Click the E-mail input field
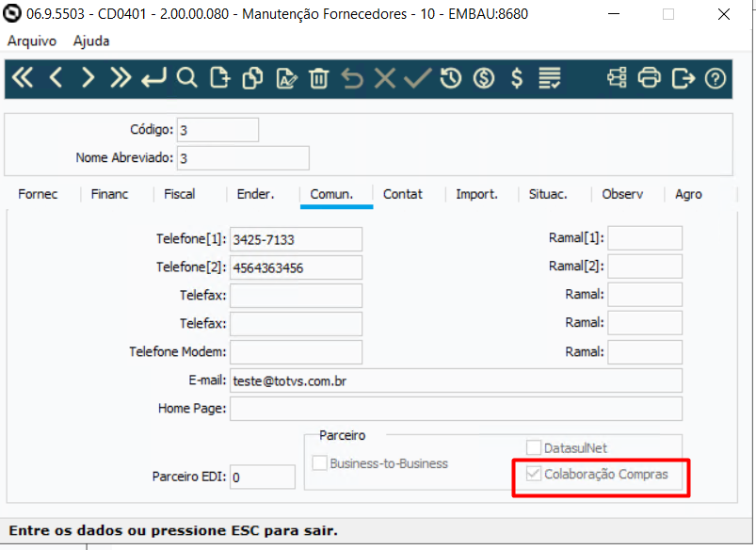The image size is (756, 550). [456, 380]
